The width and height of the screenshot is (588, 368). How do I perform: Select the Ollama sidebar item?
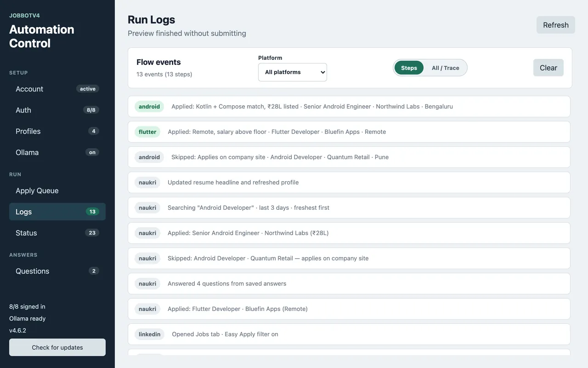click(57, 152)
